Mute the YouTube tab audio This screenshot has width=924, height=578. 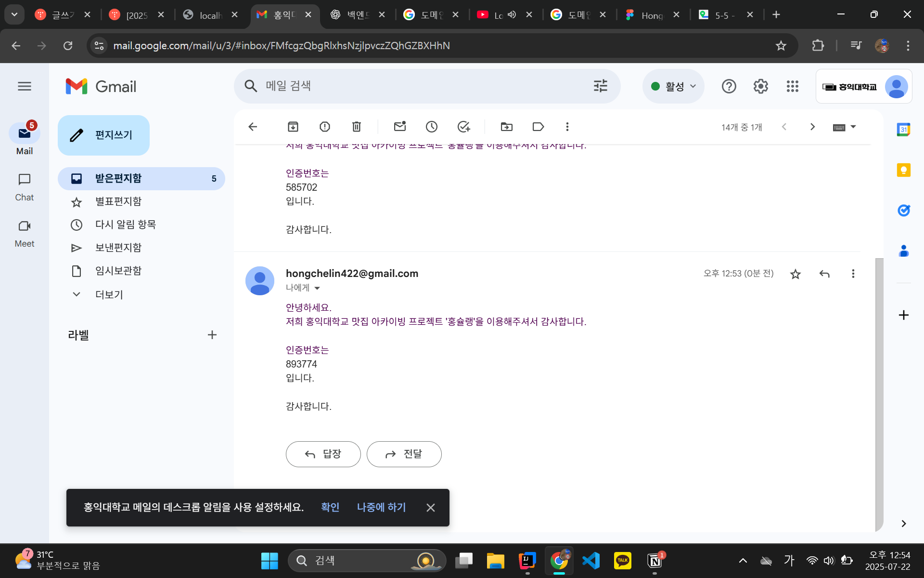click(x=512, y=15)
